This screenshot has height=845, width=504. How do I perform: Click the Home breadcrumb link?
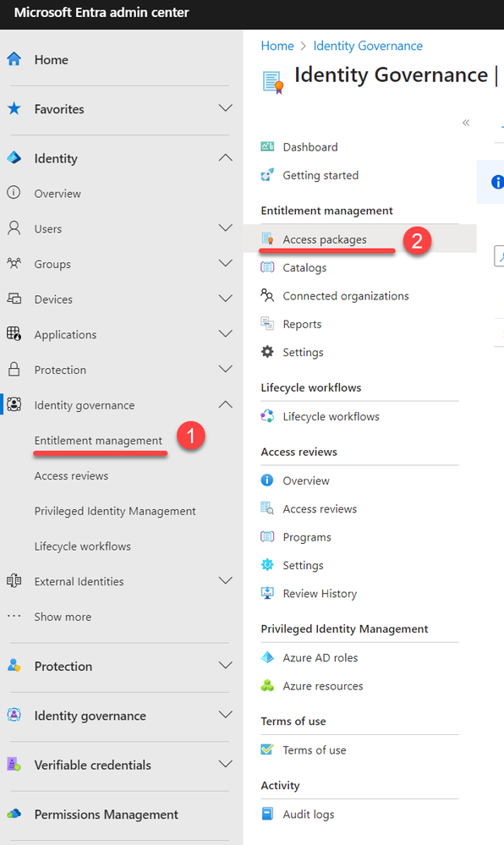tap(277, 46)
